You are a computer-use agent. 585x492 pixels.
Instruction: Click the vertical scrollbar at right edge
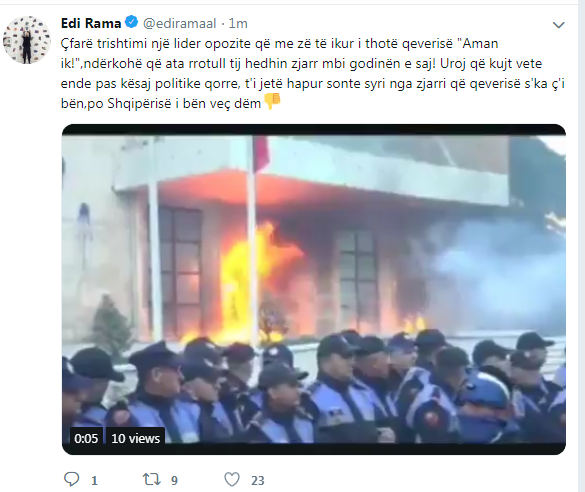tap(582, 246)
